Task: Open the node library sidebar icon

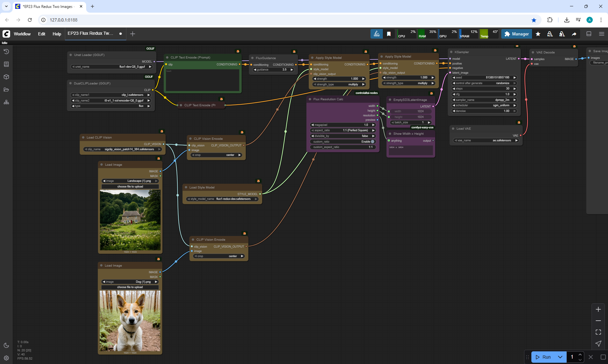Action: (x=6, y=64)
